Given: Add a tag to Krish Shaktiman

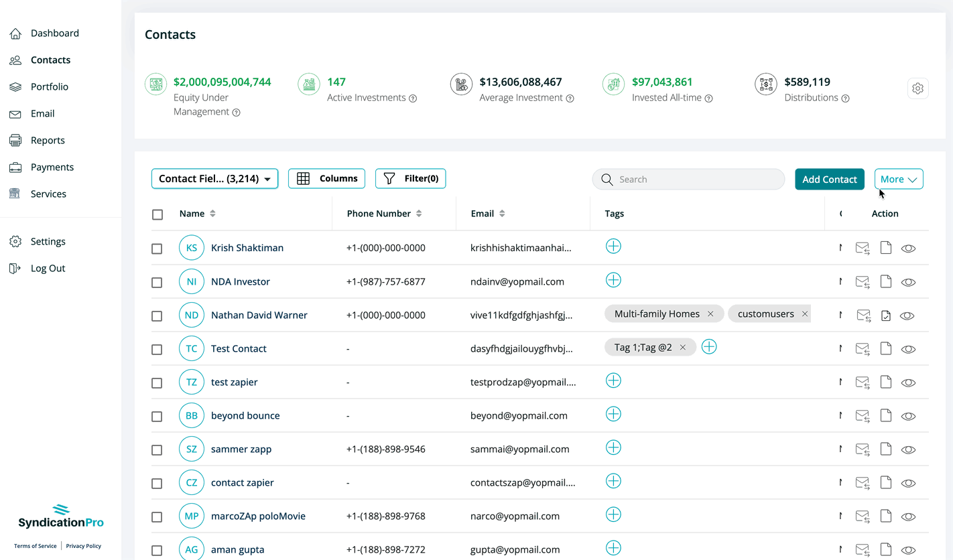Looking at the screenshot, I should pos(613,247).
